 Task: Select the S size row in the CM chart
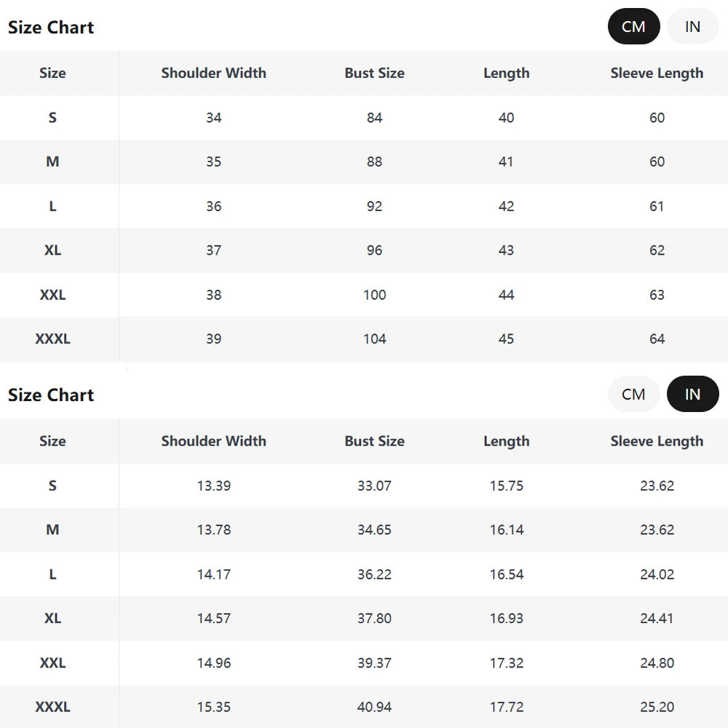(x=52, y=117)
